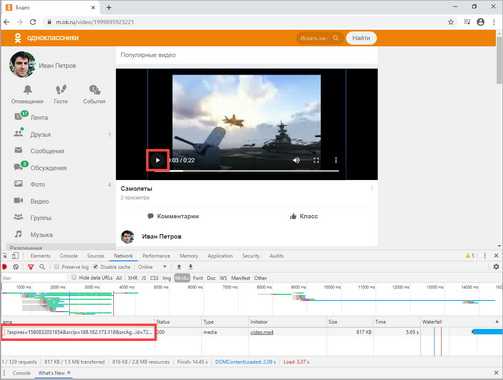Stop recording network log

pos(4,267)
